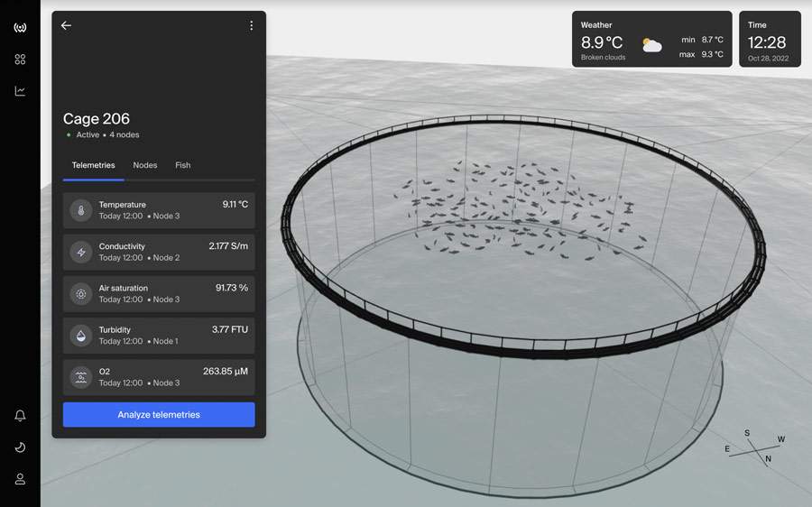Toggle dark mode moon icon
This screenshot has width=812, height=507.
20,447
